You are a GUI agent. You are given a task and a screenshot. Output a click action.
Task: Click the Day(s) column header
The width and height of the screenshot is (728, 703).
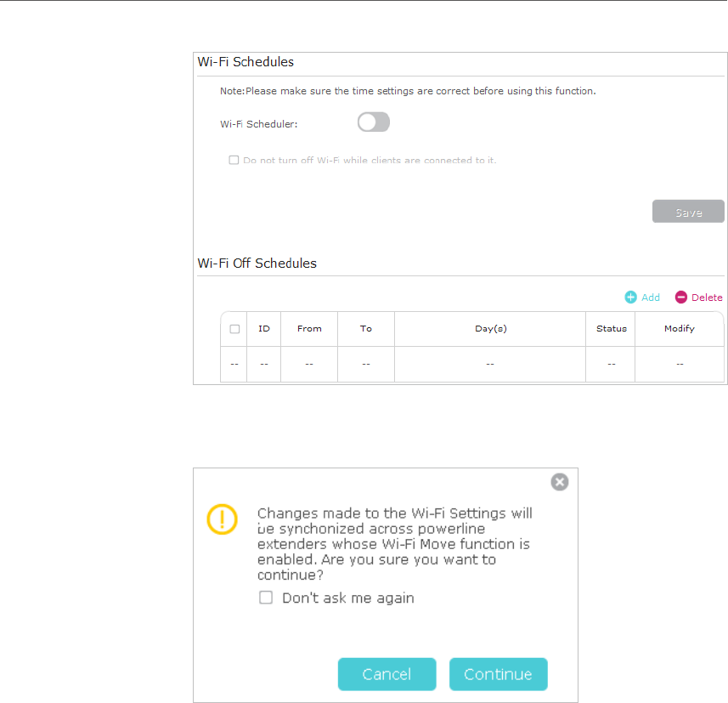[490, 328]
